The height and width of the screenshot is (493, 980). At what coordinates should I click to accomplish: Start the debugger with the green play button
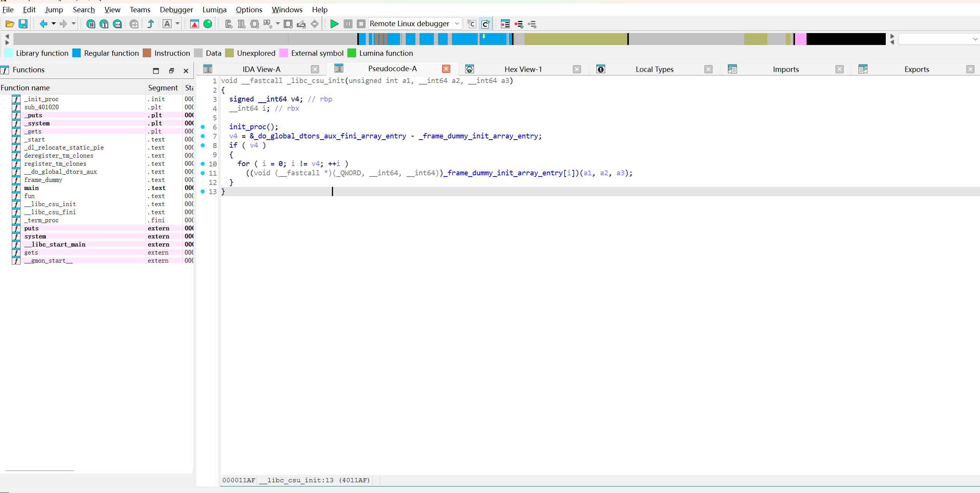[x=334, y=24]
